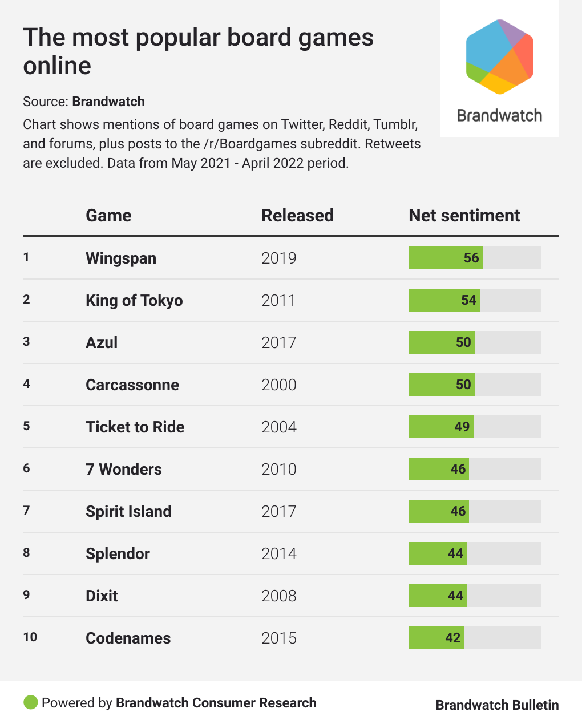Click the green dot beside Powered by
The height and width of the screenshot is (728, 582).
coord(31,702)
